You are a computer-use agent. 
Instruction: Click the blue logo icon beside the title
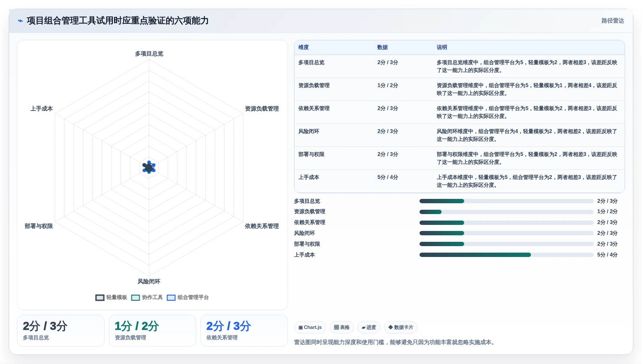[20, 21]
